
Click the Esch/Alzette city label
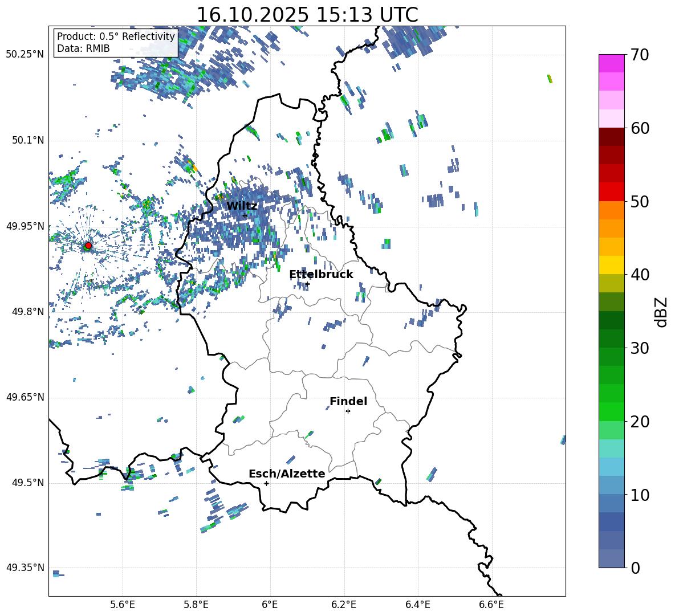(287, 474)
